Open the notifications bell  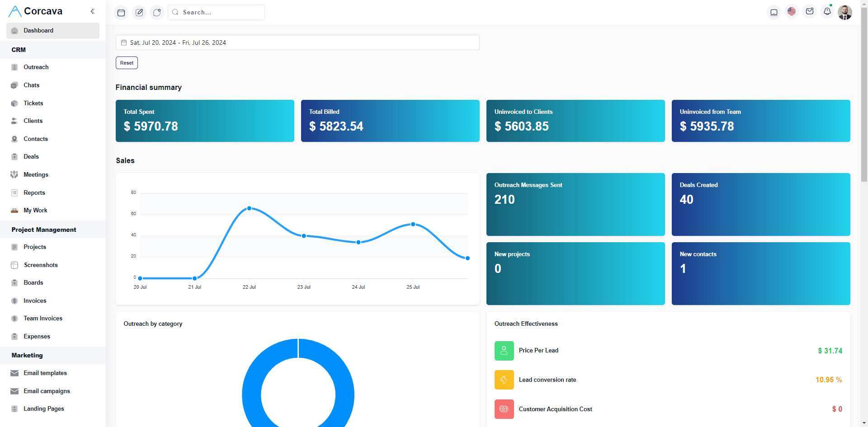click(x=827, y=12)
